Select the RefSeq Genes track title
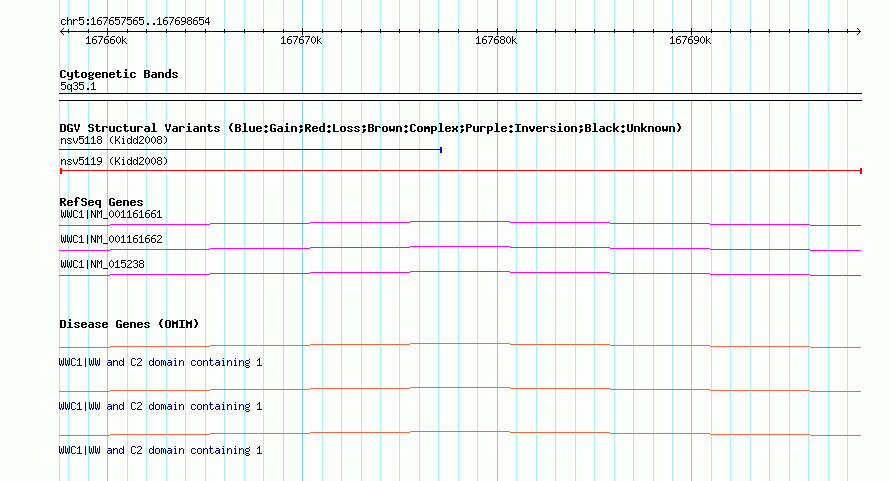Image resolution: width=890 pixels, height=481 pixels. [101, 202]
